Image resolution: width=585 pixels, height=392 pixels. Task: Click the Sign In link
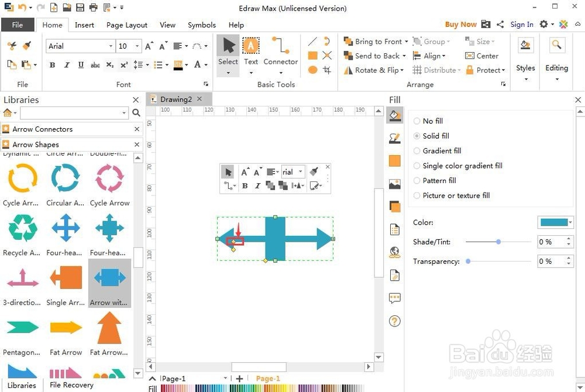click(522, 24)
